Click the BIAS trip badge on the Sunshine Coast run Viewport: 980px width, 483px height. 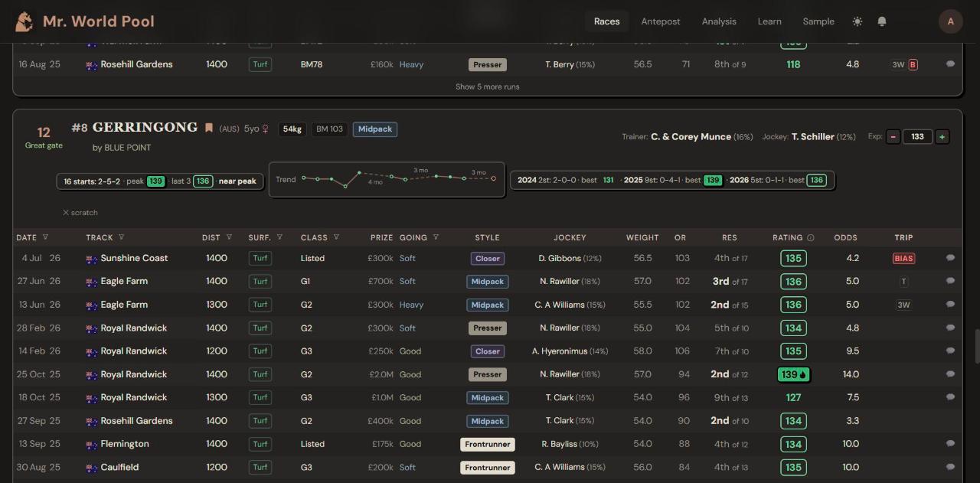903,259
